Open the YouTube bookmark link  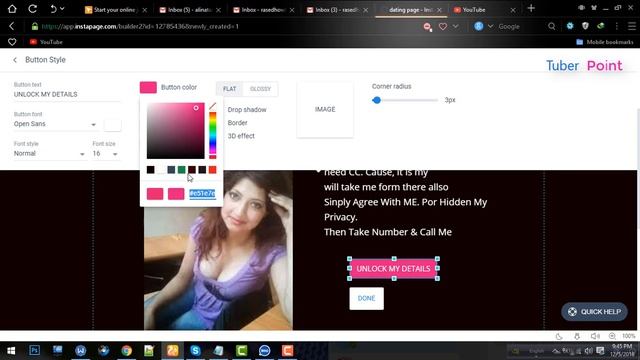[x=46, y=42]
